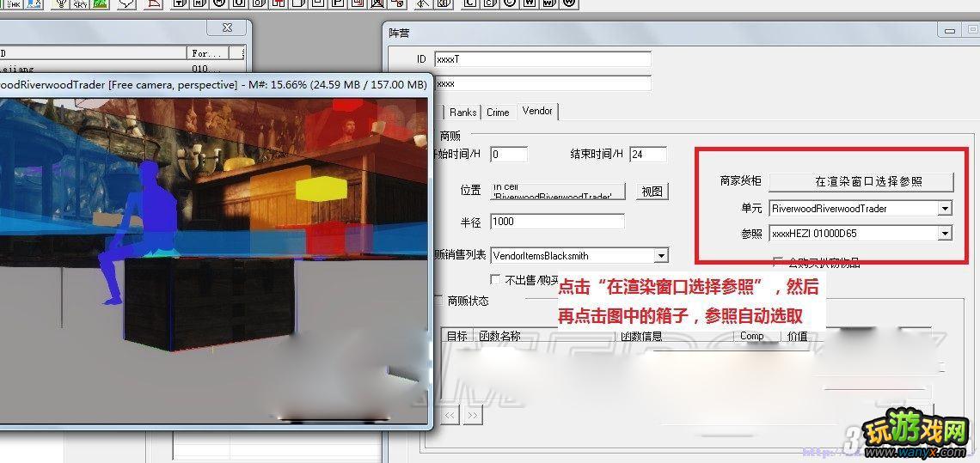The width and height of the screenshot is (980, 463).
Task: Click the 函数信息 column header
Action: click(676, 336)
